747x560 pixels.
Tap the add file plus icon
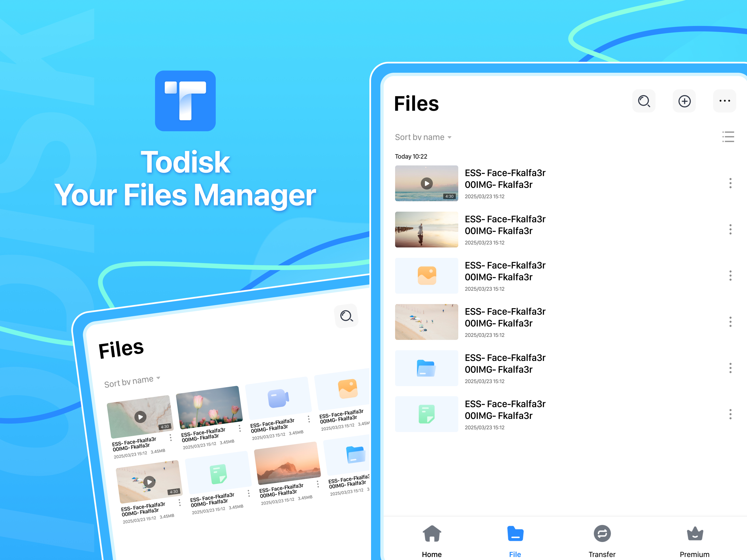(684, 101)
